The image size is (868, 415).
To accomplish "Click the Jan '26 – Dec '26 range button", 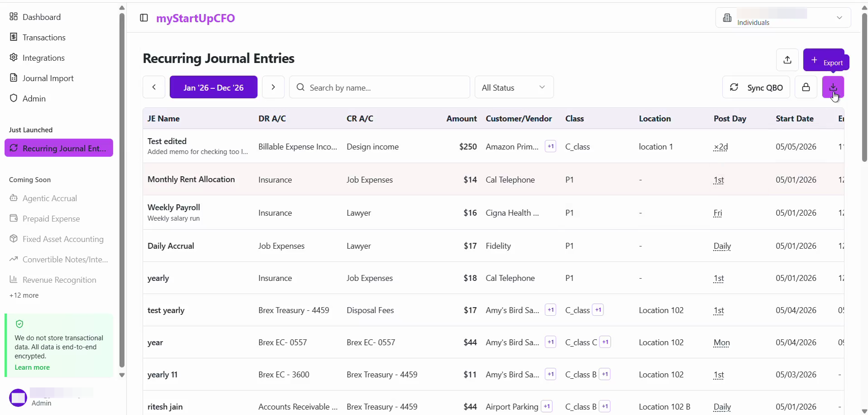I will [x=213, y=87].
